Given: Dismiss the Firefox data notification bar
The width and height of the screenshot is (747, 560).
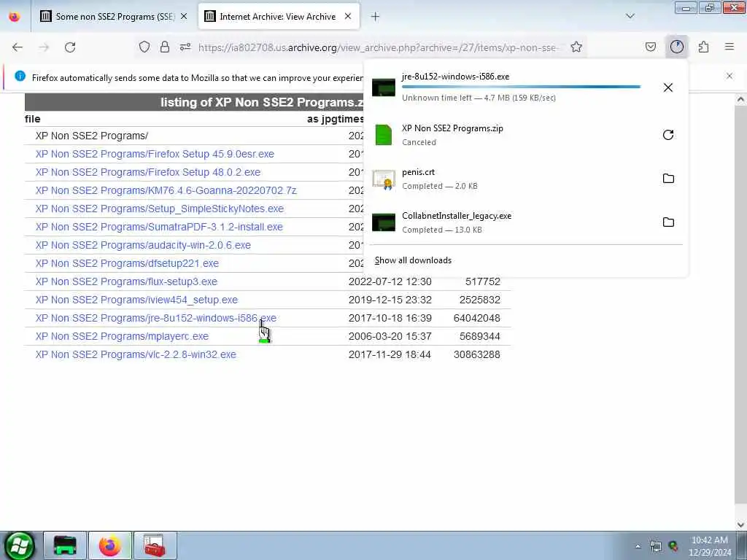Looking at the screenshot, I should point(729,76).
